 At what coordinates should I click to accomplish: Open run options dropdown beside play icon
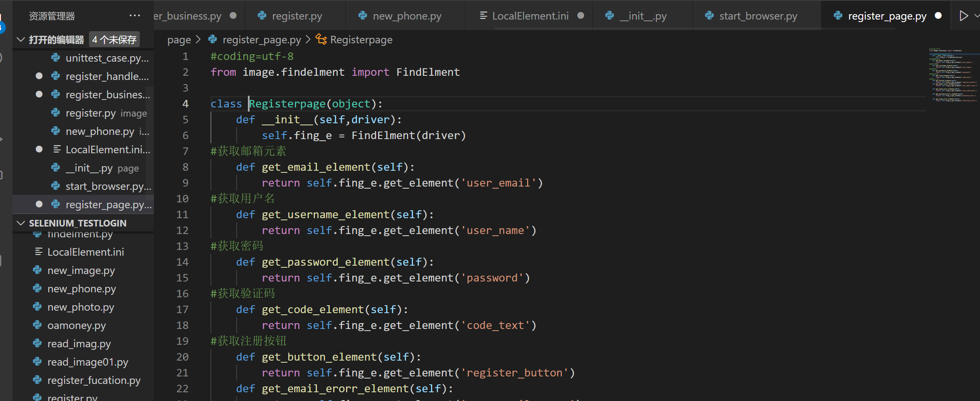click(976, 16)
